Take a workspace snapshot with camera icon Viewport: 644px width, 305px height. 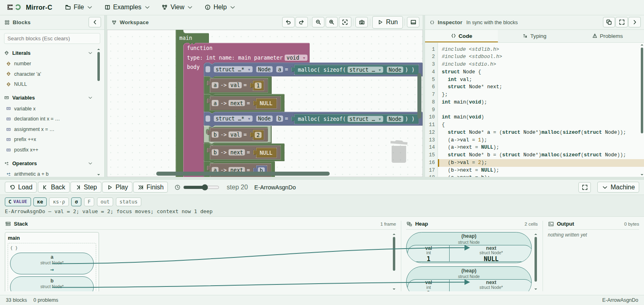click(x=362, y=22)
